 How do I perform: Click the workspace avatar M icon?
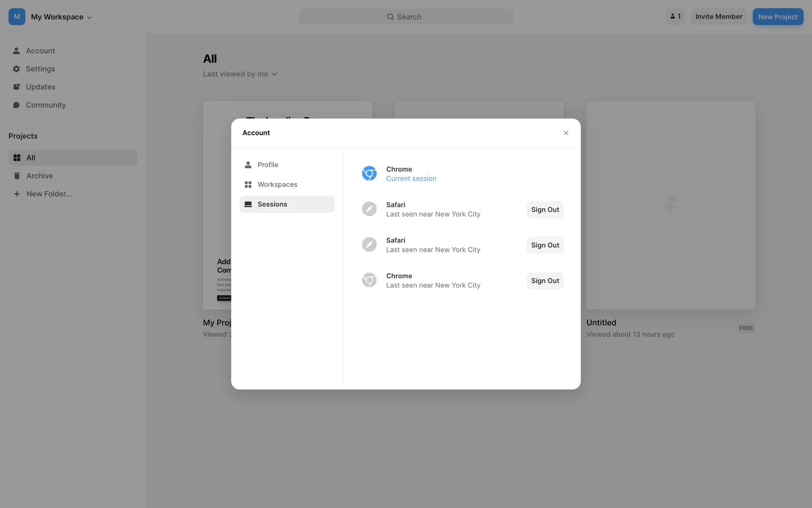coord(17,17)
